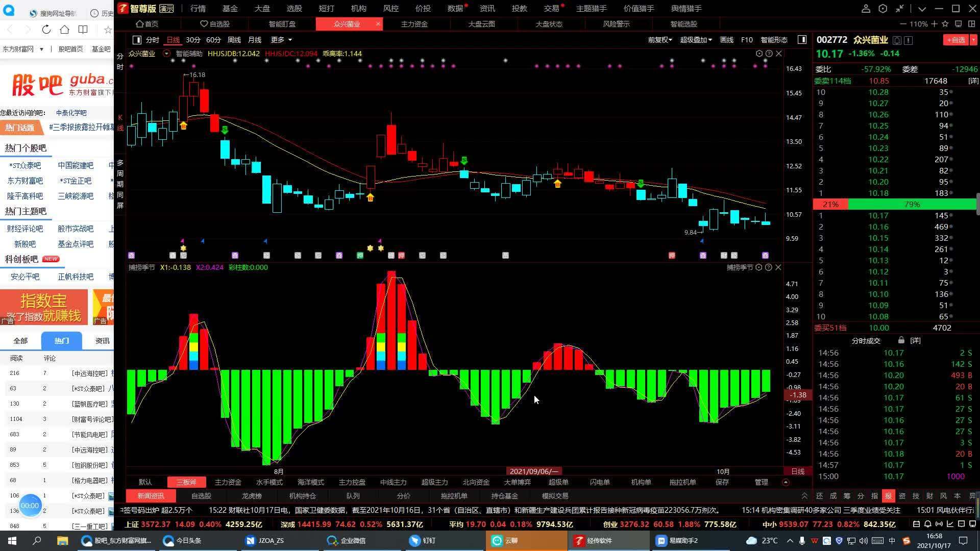This screenshot has width=980, height=551.
Task: Open the hexagon settings icon in title bar
Action: [x=883, y=9]
